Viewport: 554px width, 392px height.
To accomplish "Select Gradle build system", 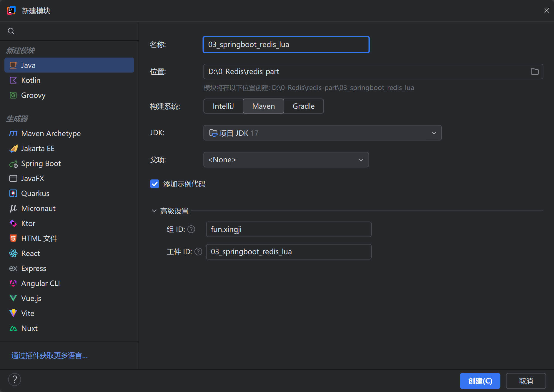I will 304,106.
